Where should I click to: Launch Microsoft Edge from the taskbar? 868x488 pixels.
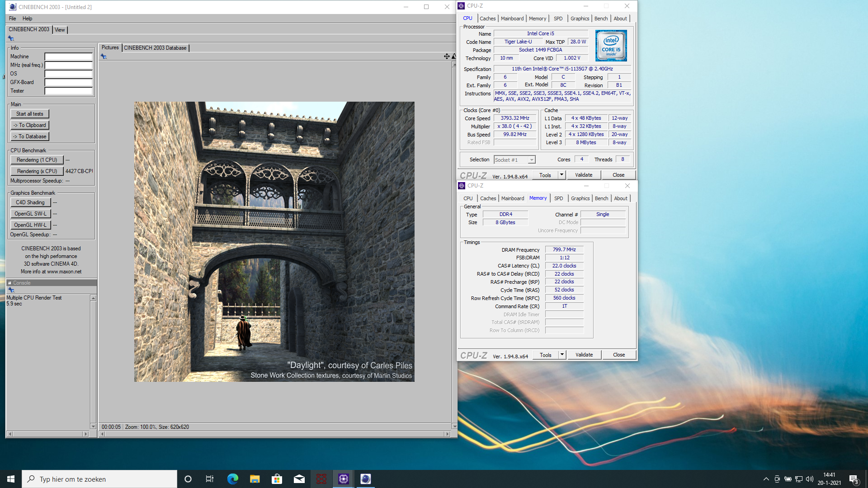[x=232, y=479]
